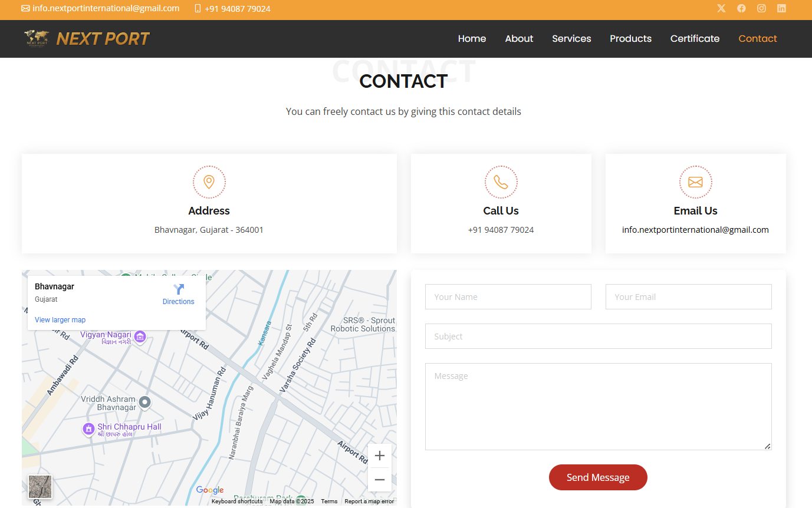Click the Next Port logo
812x508 pixels.
point(87,39)
